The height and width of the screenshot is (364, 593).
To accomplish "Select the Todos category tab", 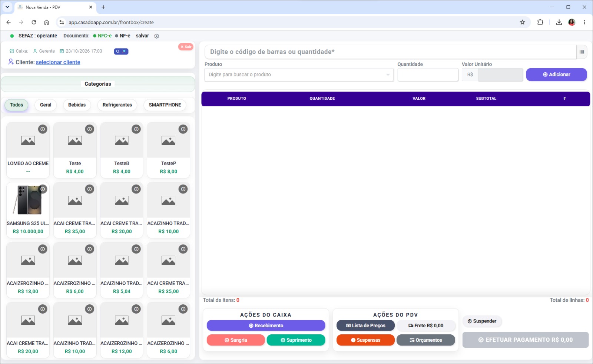I will (x=16, y=105).
